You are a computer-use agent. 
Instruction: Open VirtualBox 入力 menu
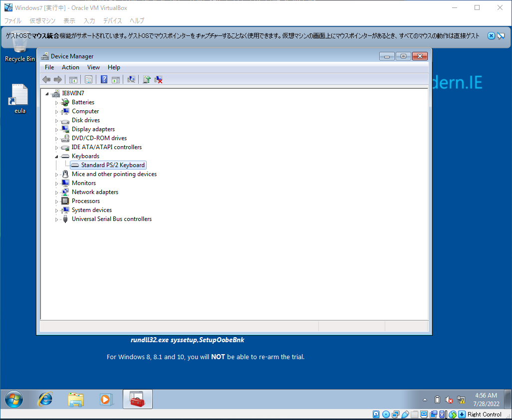tap(89, 20)
